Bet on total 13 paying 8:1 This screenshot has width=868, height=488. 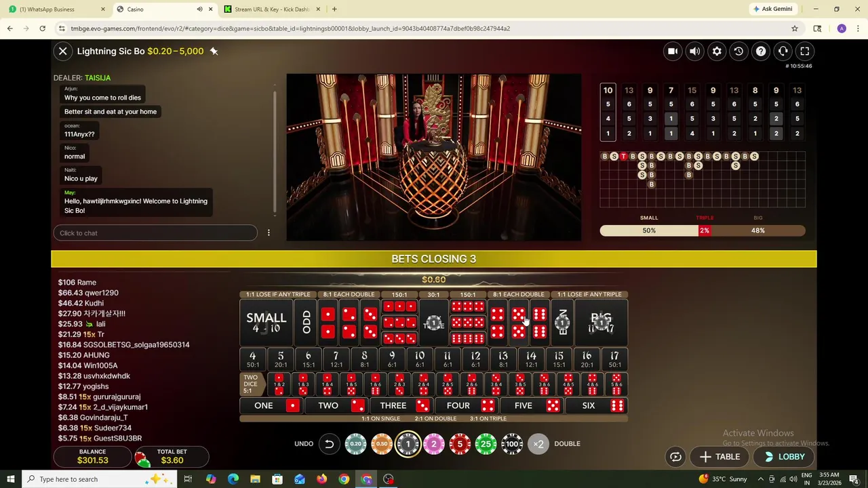(x=503, y=359)
